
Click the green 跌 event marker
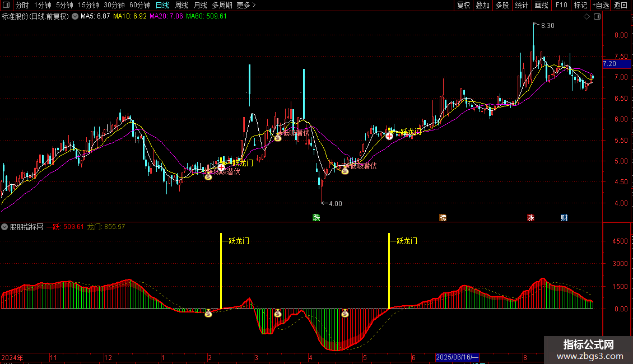[316, 217]
